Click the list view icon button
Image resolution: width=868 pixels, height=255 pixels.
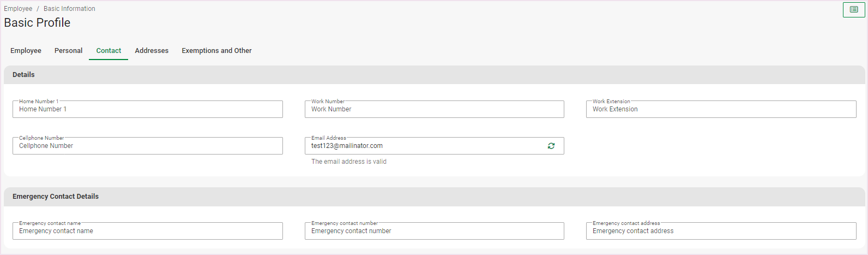[854, 10]
